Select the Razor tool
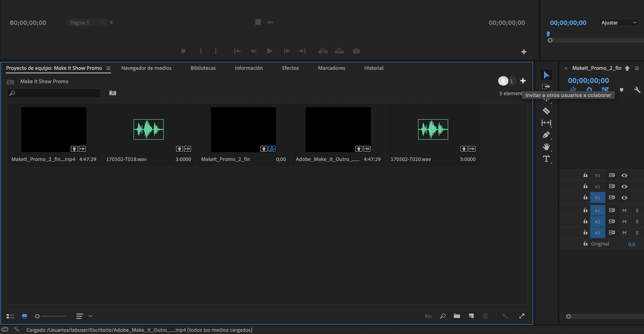Viewport: 644px width, 334px height. 546,111
